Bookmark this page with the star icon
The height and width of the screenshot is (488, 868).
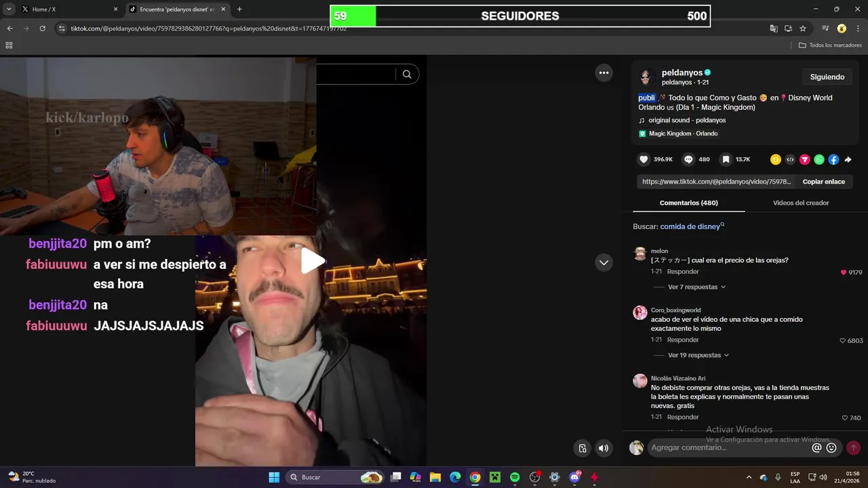point(803,28)
